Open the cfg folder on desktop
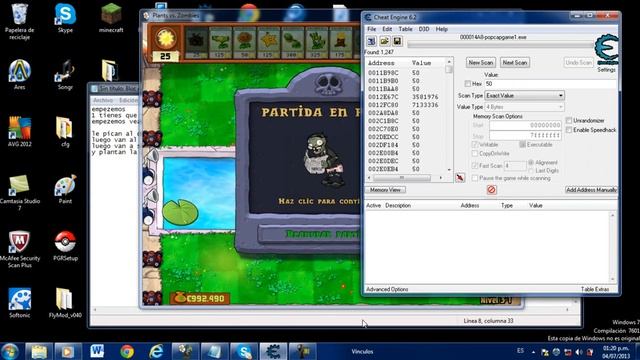Viewport: 640px width, 360px height. (x=65, y=131)
